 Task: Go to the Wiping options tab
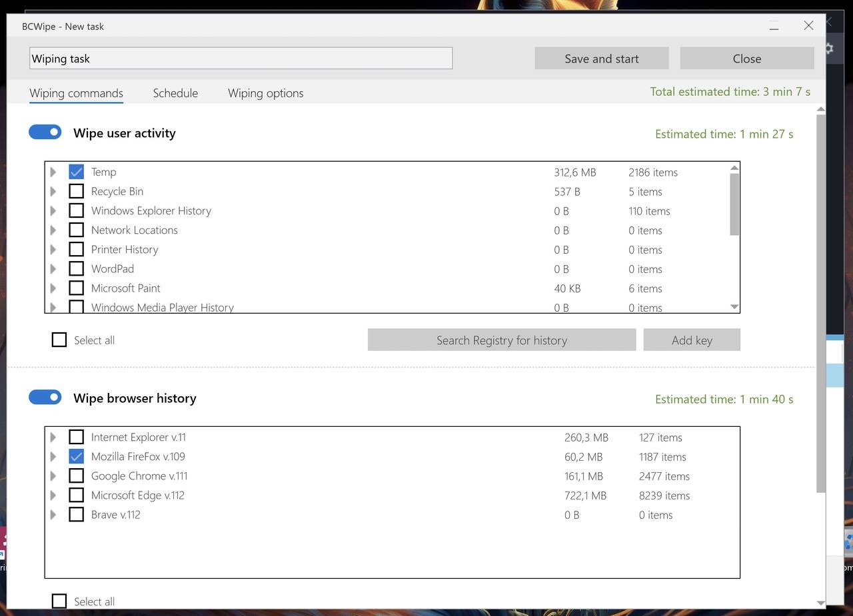point(265,93)
